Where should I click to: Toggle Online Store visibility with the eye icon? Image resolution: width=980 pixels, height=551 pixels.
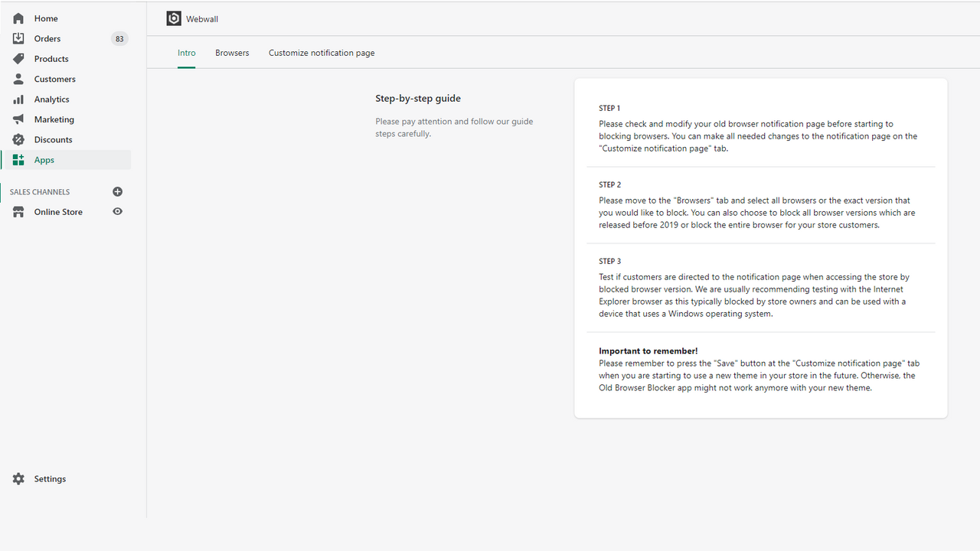click(x=117, y=211)
